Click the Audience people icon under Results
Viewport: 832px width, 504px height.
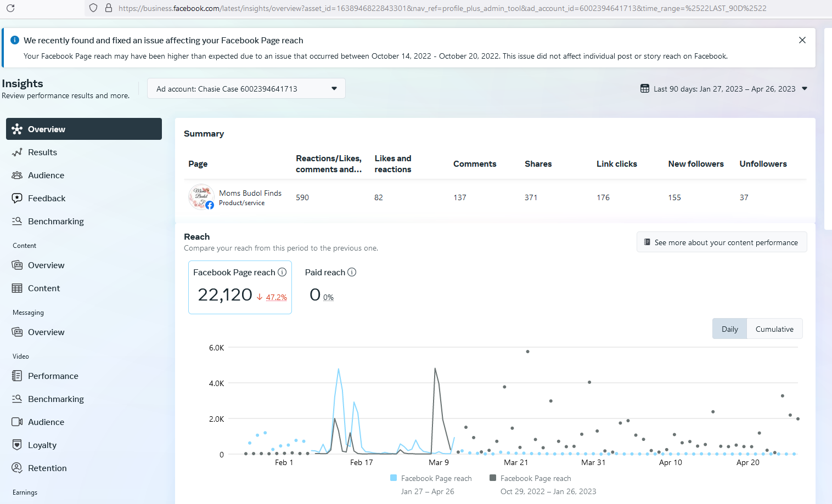tap(17, 175)
